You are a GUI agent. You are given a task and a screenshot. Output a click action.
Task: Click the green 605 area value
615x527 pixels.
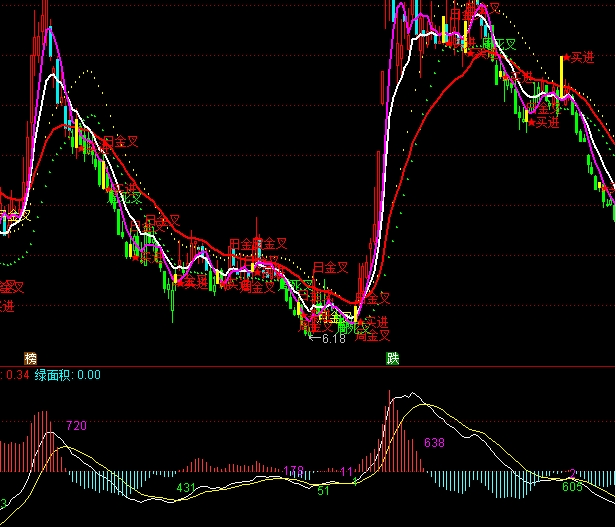(572, 486)
